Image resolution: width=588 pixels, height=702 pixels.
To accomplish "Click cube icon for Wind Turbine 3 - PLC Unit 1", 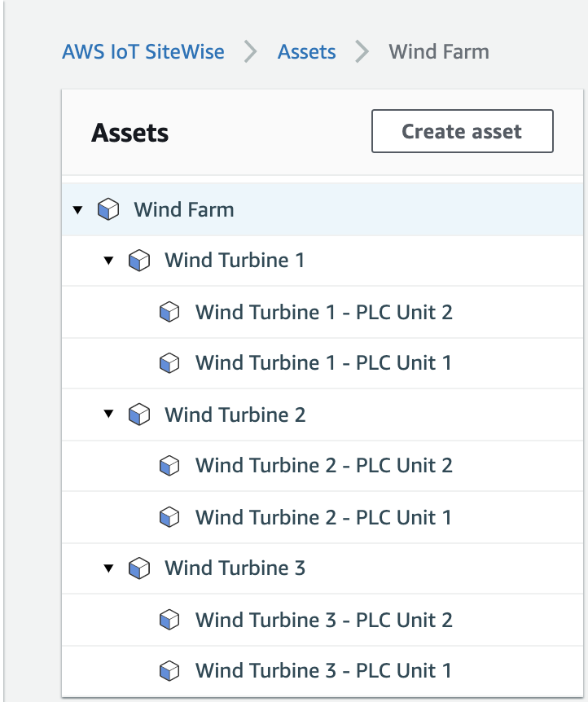I will click(169, 671).
